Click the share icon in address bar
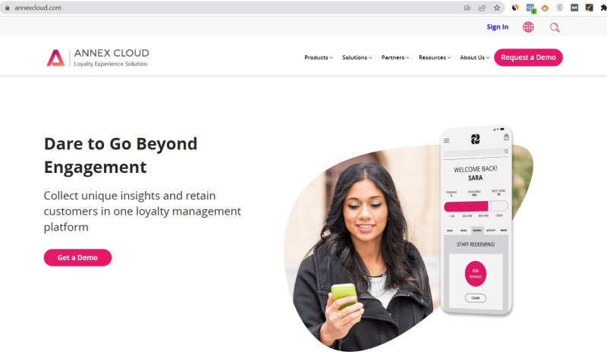The height and width of the screenshot is (364, 607). click(482, 8)
